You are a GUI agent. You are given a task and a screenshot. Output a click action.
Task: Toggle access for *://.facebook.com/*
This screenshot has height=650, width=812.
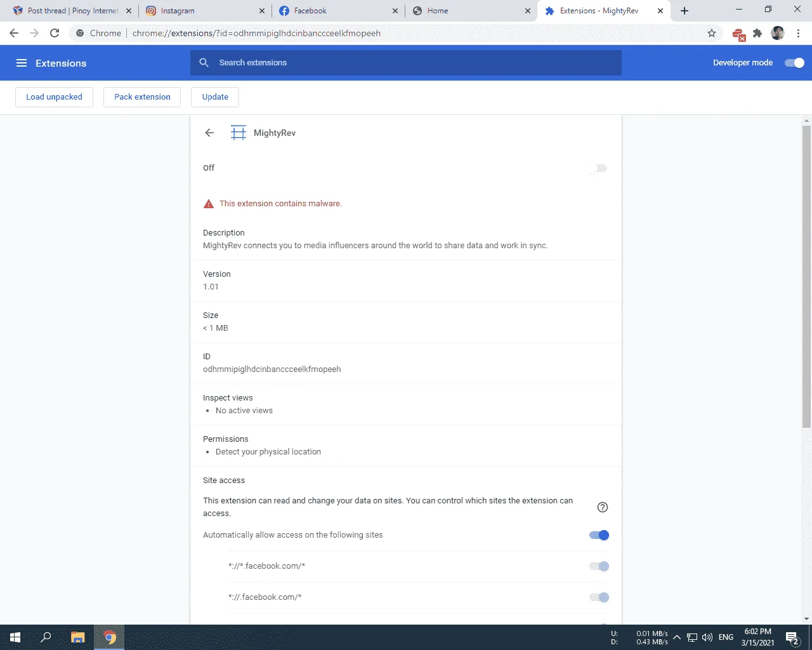(599, 597)
